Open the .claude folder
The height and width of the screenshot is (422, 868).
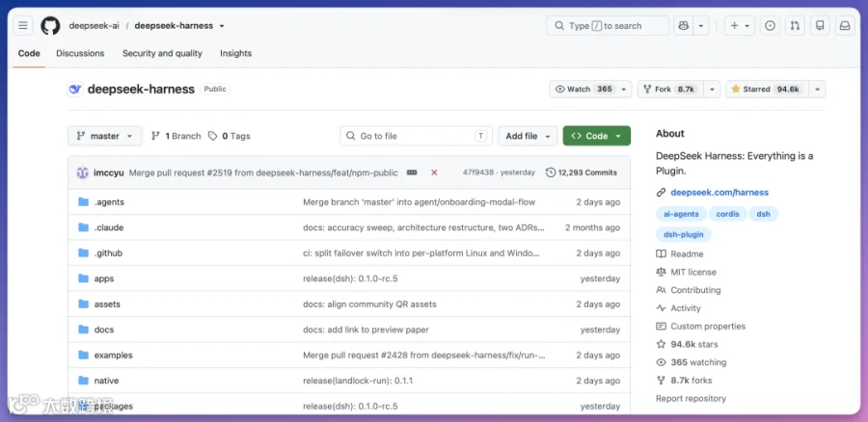[x=109, y=228]
